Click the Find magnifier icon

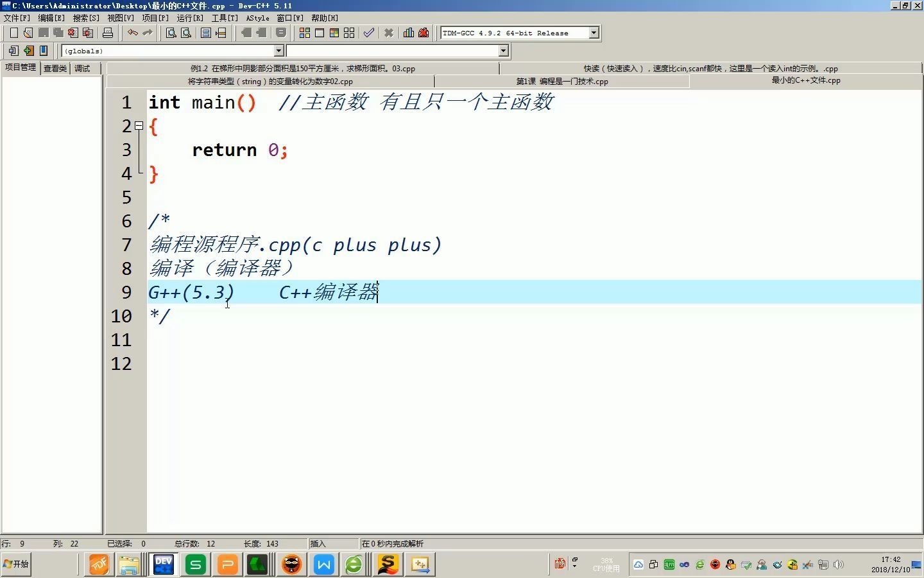[x=171, y=33]
